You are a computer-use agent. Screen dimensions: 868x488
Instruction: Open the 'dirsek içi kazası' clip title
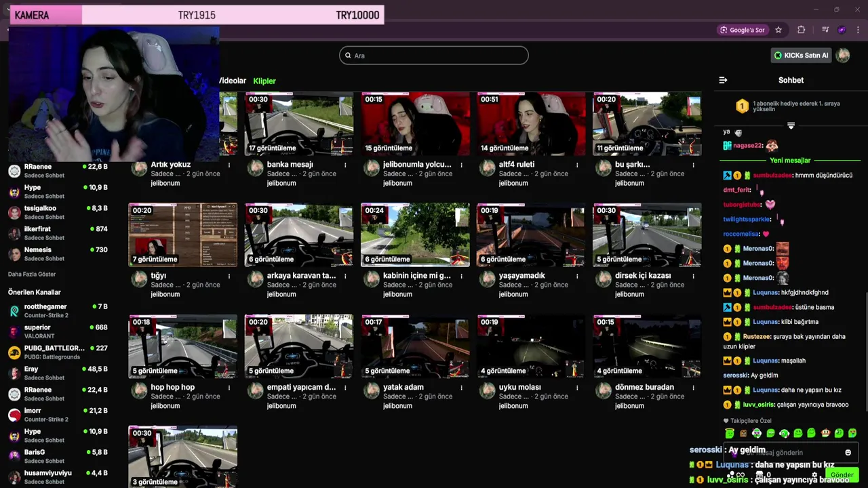[x=643, y=276]
